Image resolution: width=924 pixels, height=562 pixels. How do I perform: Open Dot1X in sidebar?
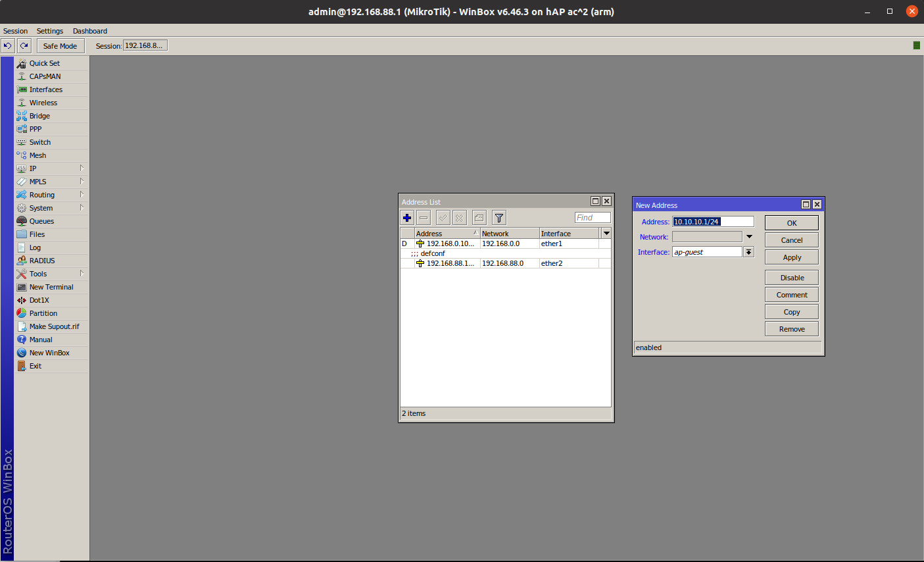tap(51, 300)
